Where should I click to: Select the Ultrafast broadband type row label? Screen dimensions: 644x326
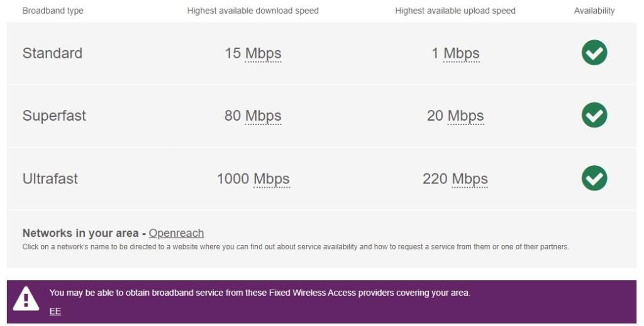pyautogui.click(x=50, y=179)
